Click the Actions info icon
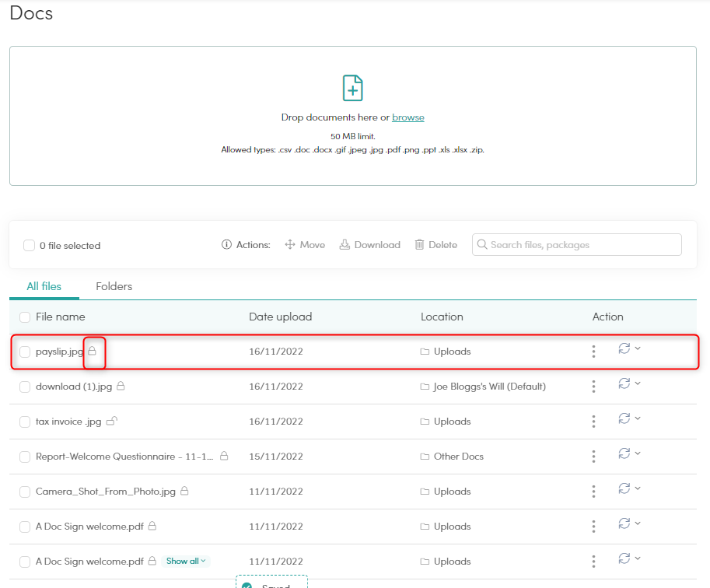Viewport: 710px width, 588px height. (226, 244)
